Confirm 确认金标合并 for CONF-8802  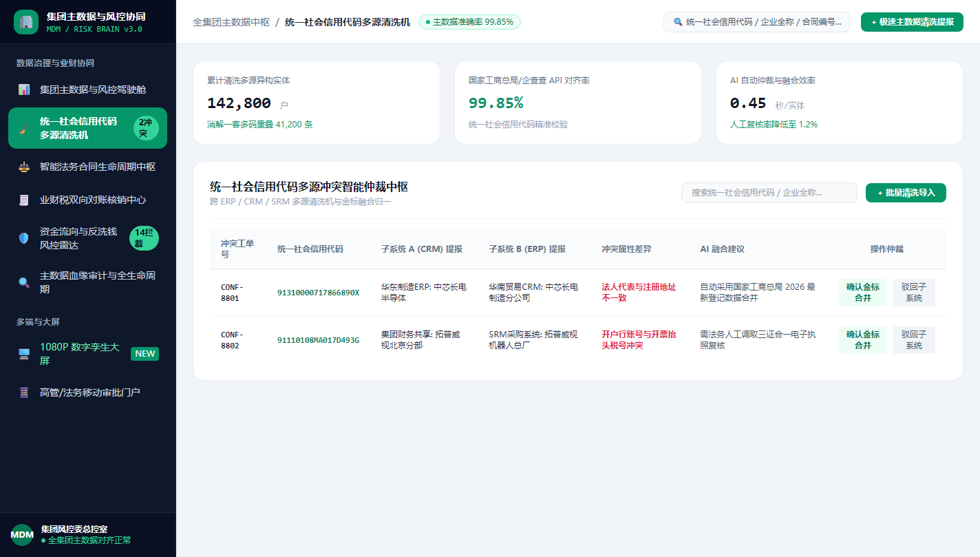863,340
